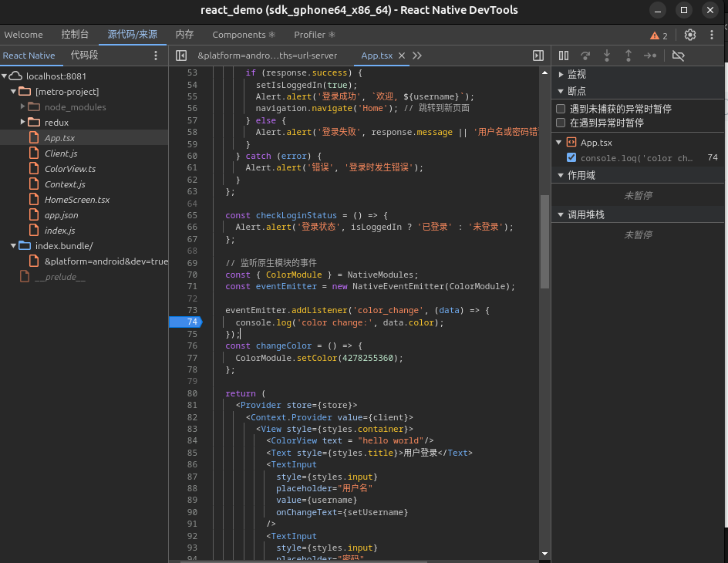728x563 pixels.
Task: Select the 代码段 snippets tab
Action: [x=84, y=56]
